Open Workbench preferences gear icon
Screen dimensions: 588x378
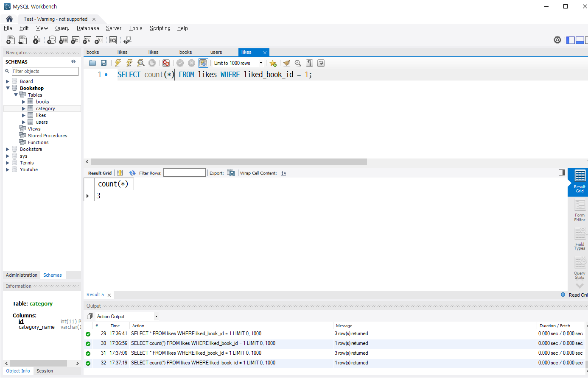(x=557, y=40)
